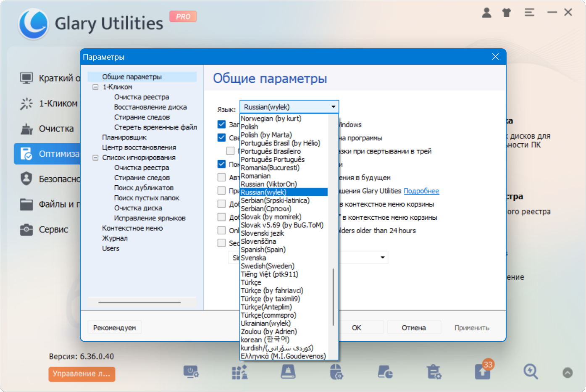
Task: Toggle the second checked checkbox in settings
Action: pos(221,137)
